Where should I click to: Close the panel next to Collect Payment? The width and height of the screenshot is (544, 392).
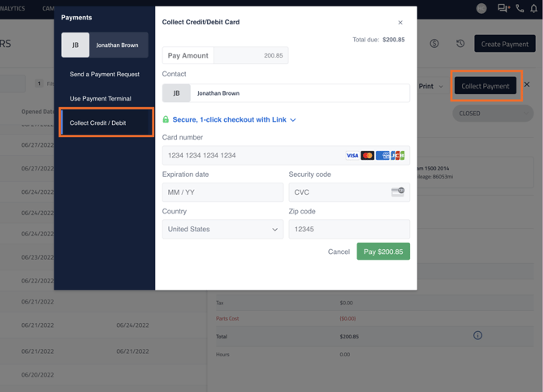(527, 85)
